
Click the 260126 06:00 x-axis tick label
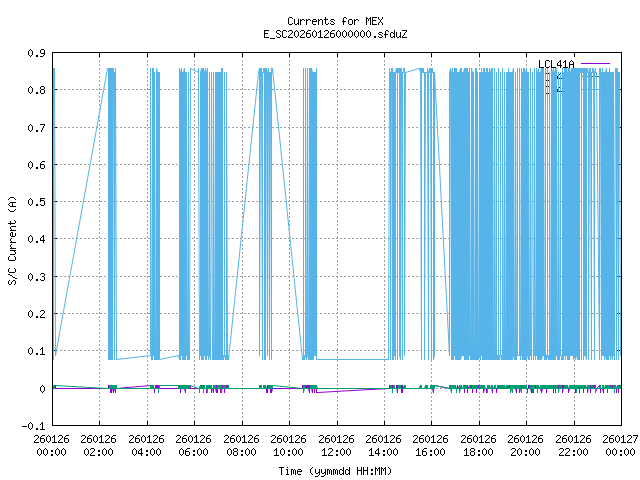(194, 445)
